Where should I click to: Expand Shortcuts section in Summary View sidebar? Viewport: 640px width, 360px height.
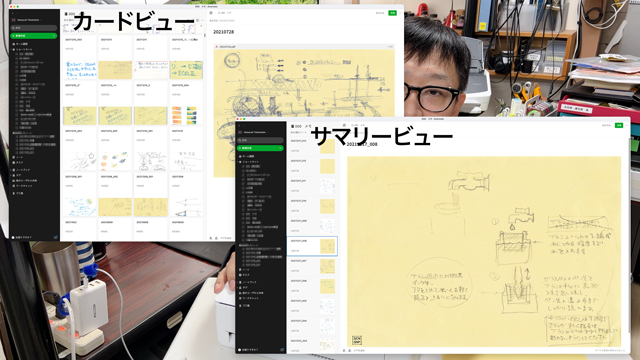(238, 162)
